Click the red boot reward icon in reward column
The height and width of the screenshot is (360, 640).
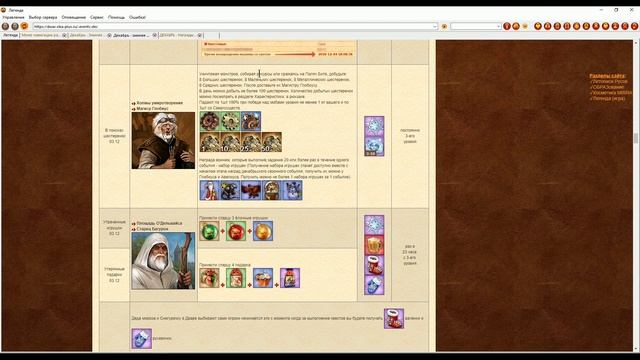(x=374, y=265)
